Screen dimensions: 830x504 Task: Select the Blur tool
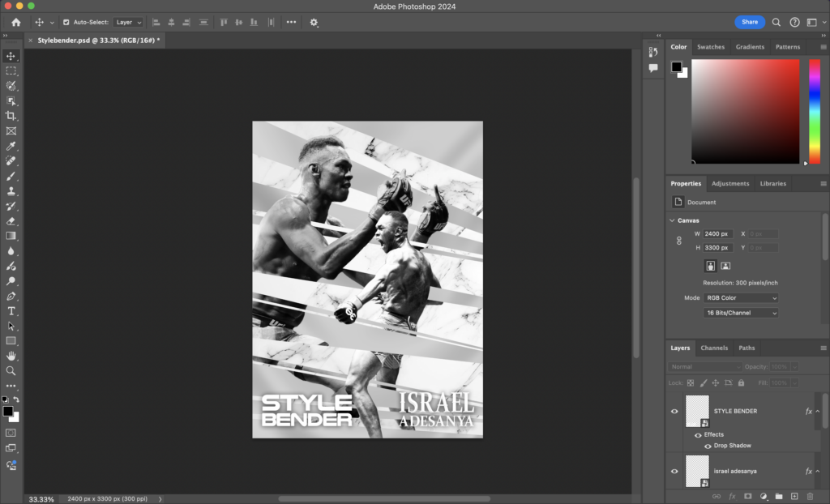tap(11, 251)
